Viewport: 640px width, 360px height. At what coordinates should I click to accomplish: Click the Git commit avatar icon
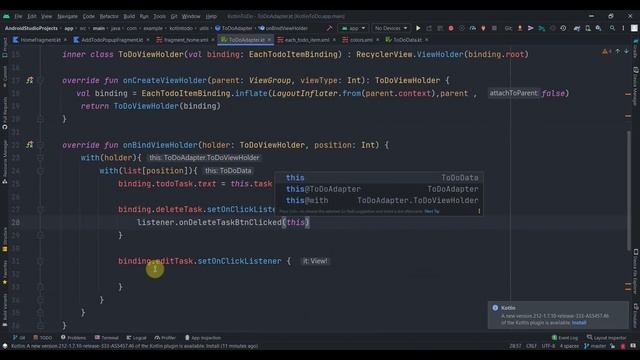[x=520, y=28]
